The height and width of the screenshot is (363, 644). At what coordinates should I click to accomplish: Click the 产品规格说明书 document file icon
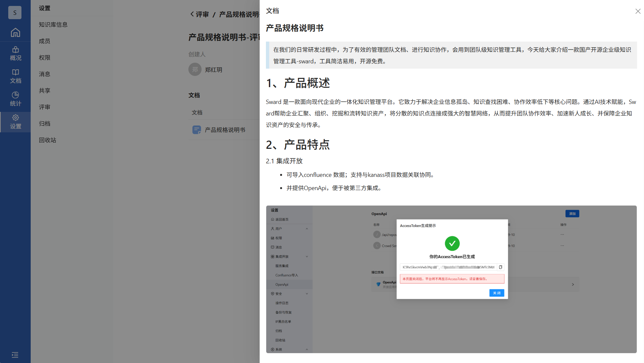tap(197, 130)
